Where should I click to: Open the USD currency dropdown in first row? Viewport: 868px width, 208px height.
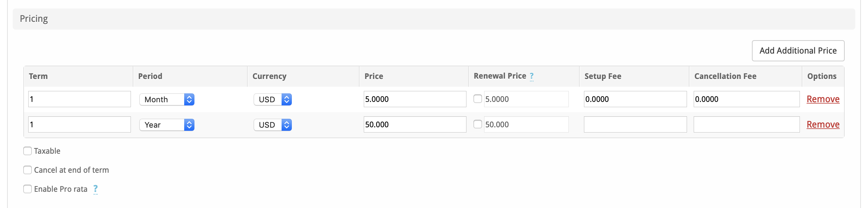[x=273, y=99]
